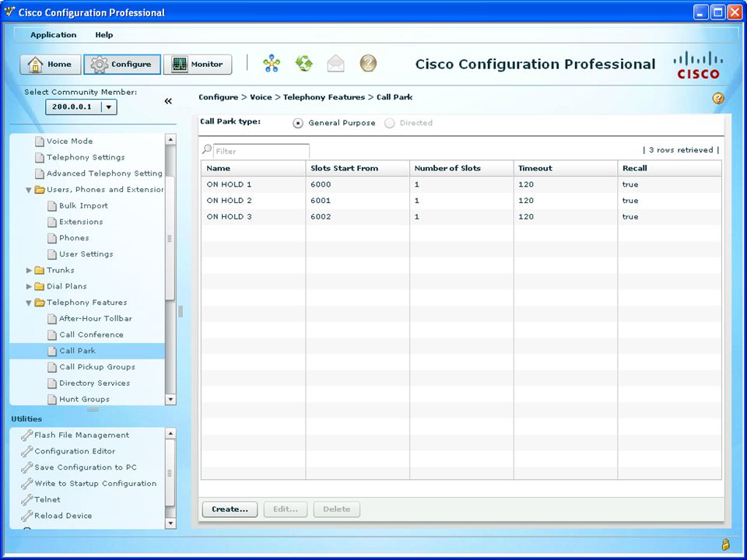Open Hunt Groups page
The height and width of the screenshot is (560, 747).
coord(84,400)
